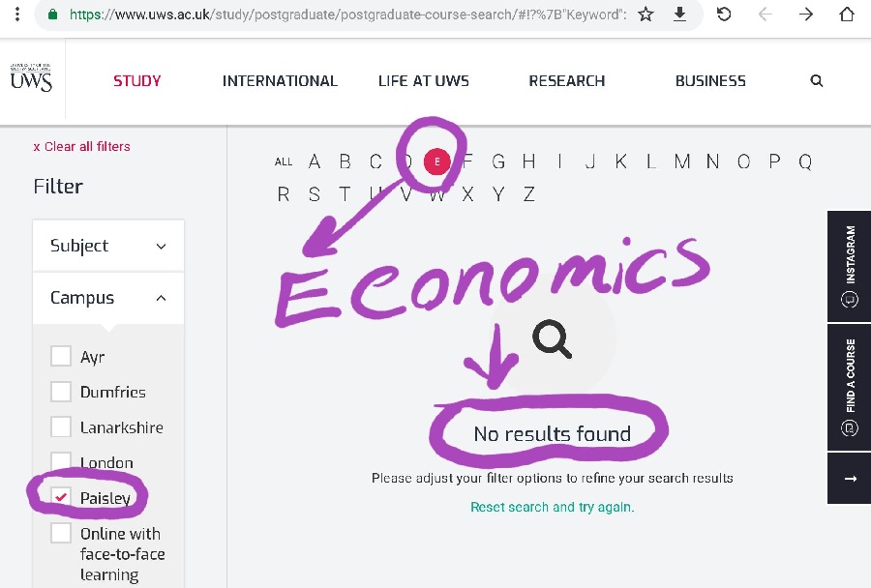Screen dimensions: 871x588
Task: Reload the page with the refresh icon
Action: (x=724, y=14)
